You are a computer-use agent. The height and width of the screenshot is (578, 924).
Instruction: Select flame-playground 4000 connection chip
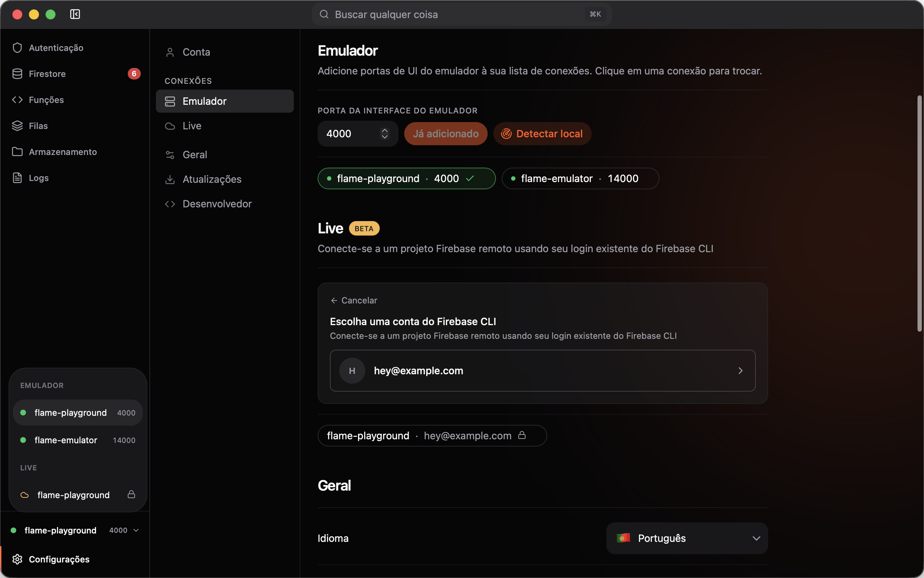point(406,178)
